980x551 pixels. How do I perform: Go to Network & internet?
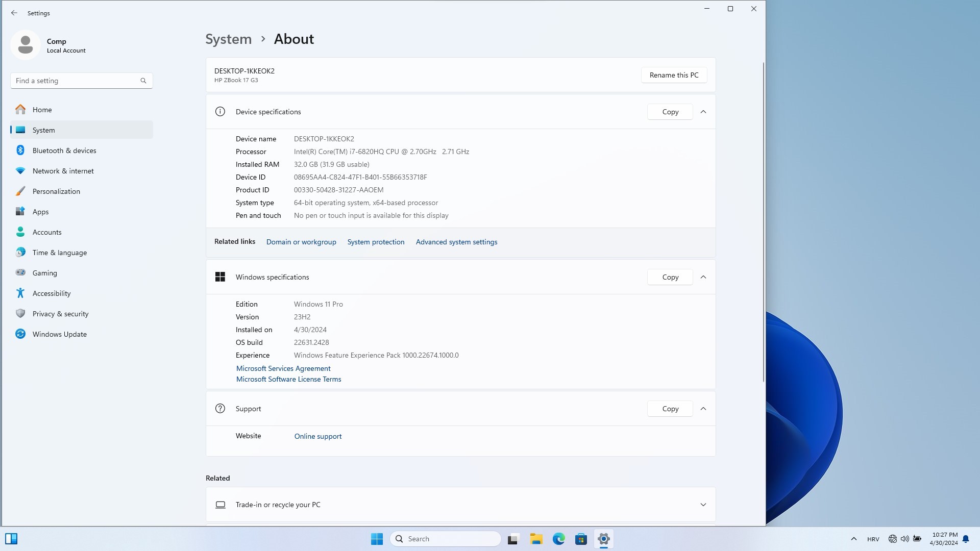tap(82, 171)
